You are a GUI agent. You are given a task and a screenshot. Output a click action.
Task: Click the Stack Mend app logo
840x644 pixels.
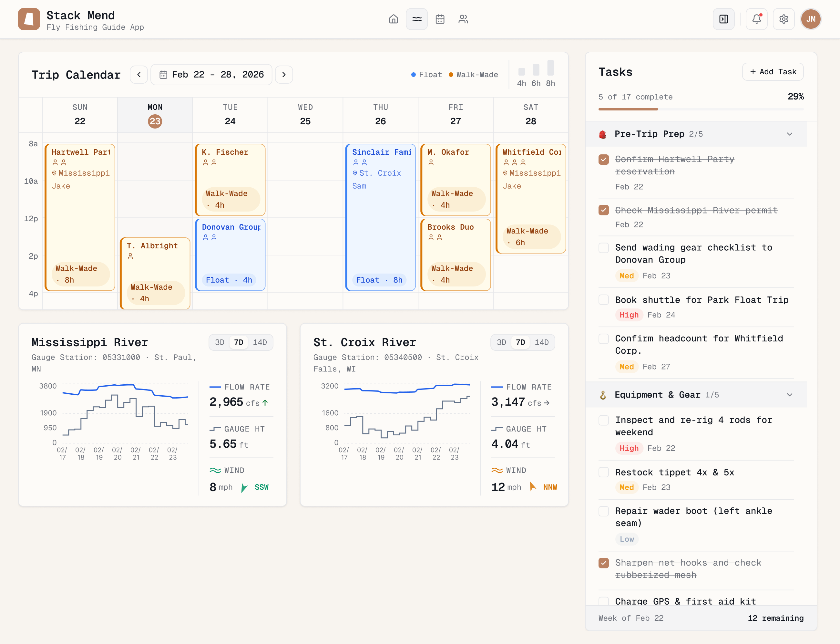[x=28, y=19]
